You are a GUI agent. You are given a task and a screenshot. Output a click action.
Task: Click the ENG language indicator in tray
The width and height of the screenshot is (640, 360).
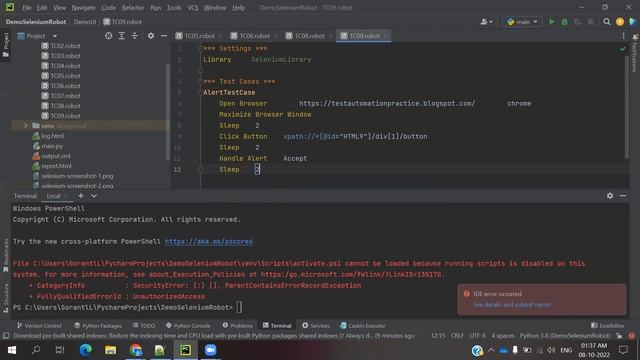566,350
